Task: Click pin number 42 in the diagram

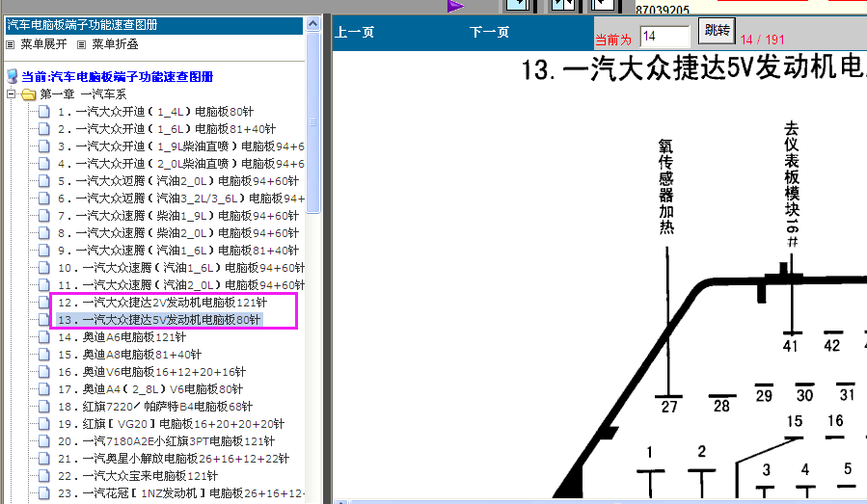Action: pos(831,345)
